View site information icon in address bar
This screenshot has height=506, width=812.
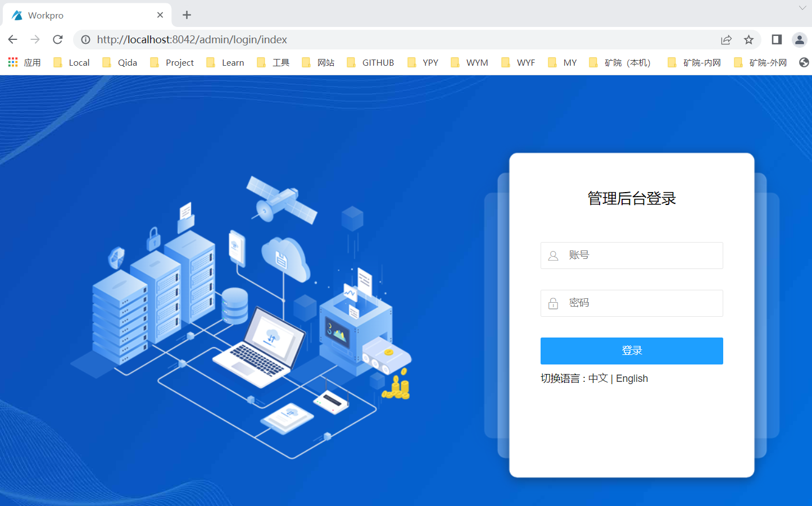(x=85, y=39)
